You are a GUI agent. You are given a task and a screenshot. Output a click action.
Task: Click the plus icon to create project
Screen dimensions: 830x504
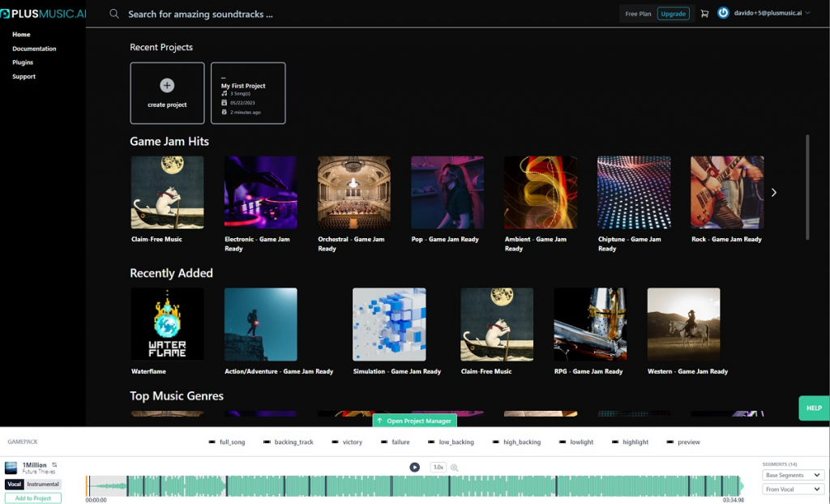pos(167,85)
